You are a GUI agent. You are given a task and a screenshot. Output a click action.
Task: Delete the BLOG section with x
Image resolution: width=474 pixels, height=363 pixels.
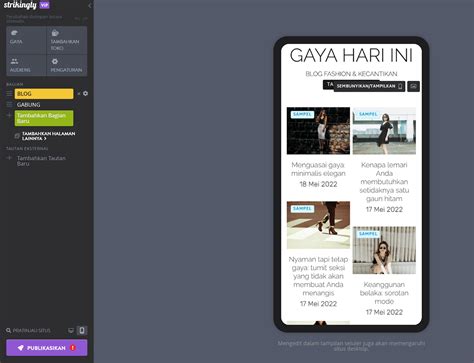[x=79, y=94]
